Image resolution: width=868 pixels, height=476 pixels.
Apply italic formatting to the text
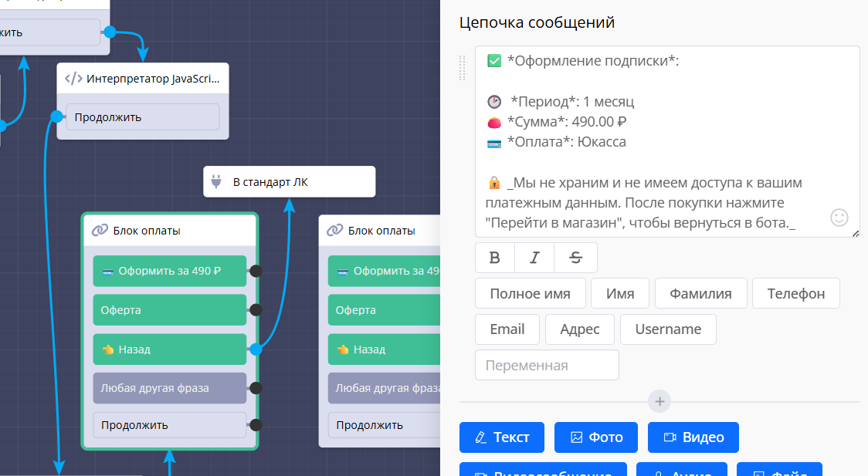(x=534, y=258)
